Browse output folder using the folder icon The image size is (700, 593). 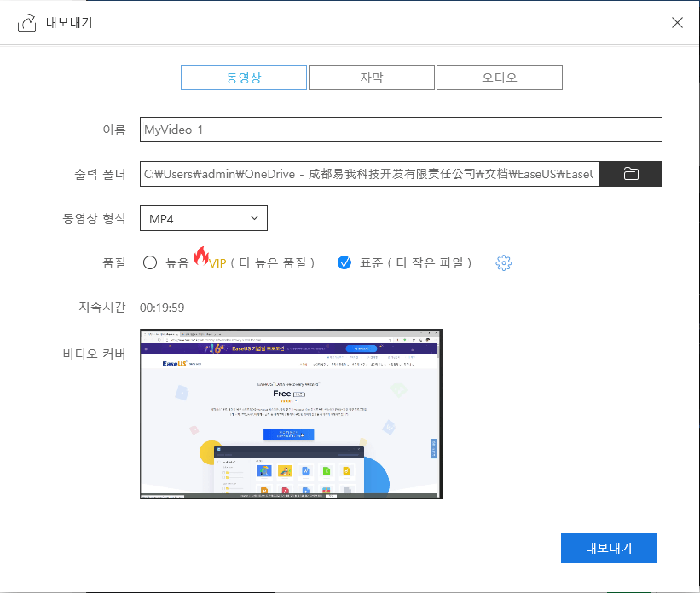(631, 173)
